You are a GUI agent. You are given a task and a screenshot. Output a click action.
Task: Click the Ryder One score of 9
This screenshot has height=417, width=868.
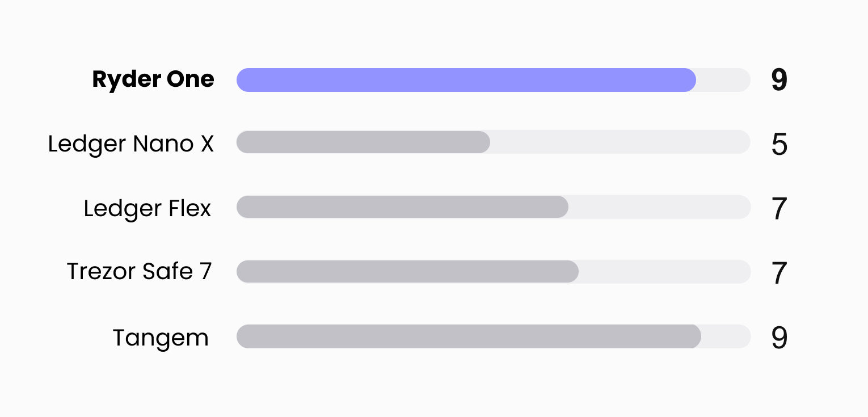pos(779,80)
